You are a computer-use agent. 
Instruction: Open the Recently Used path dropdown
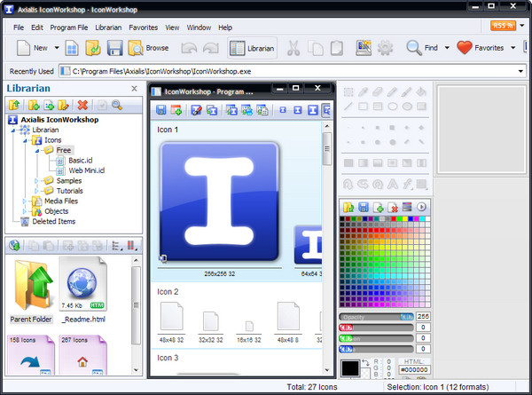(521, 71)
